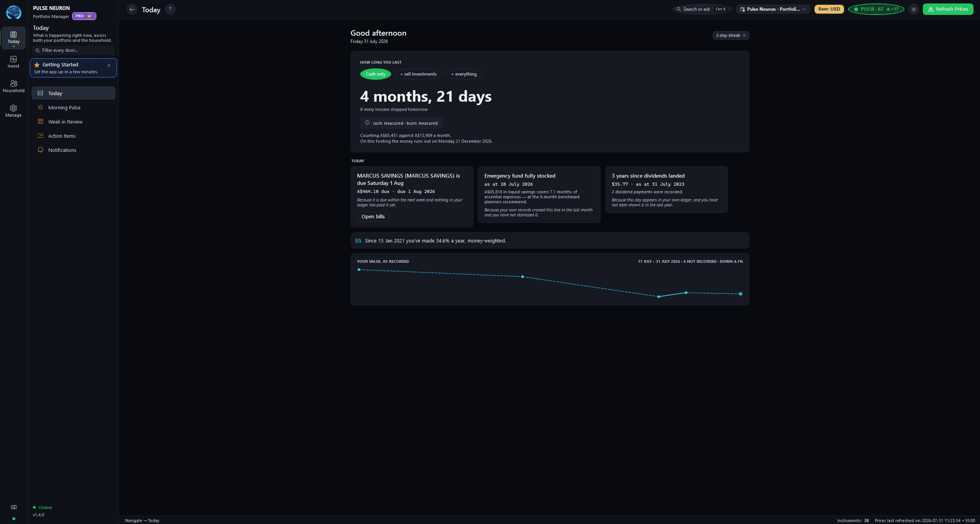
Task: Enable the + sell investments option
Action: [x=418, y=74]
